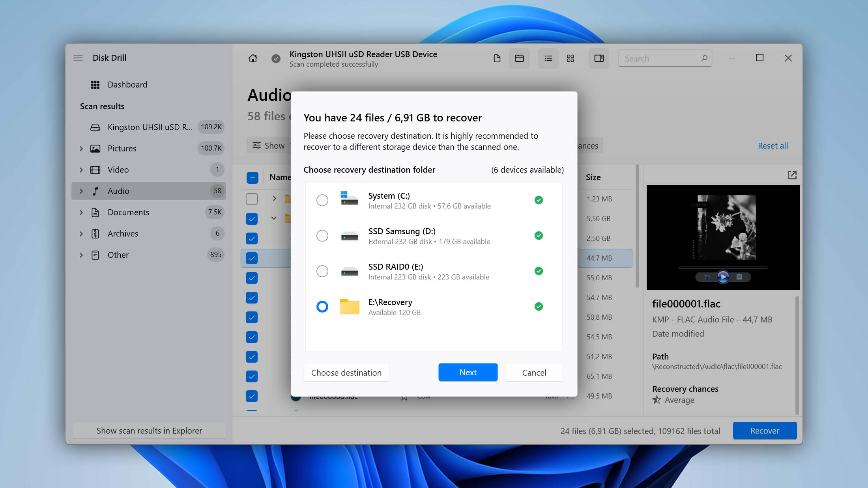This screenshot has height=488, width=868.
Task: Click Dashboard in left sidebar
Action: click(x=127, y=84)
